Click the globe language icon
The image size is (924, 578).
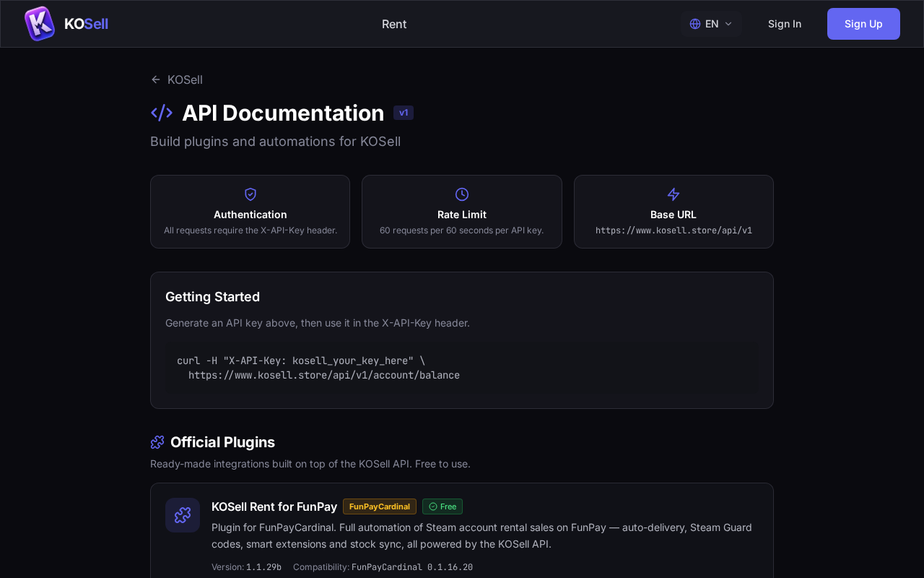click(x=695, y=24)
